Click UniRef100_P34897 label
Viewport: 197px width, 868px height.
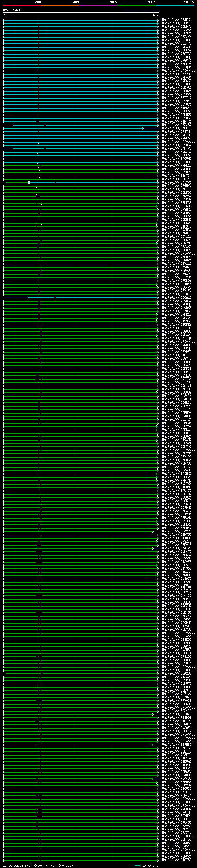point(177,775)
